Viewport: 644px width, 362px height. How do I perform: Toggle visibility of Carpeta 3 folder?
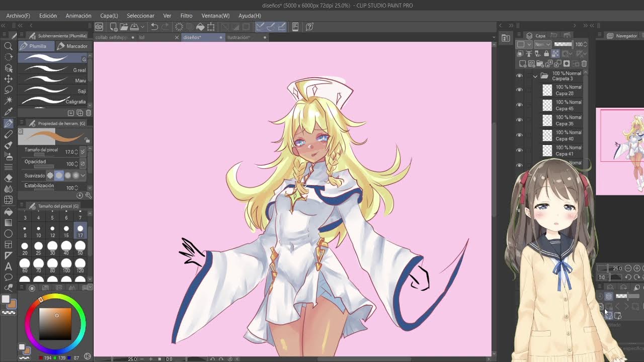pos(519,75)
